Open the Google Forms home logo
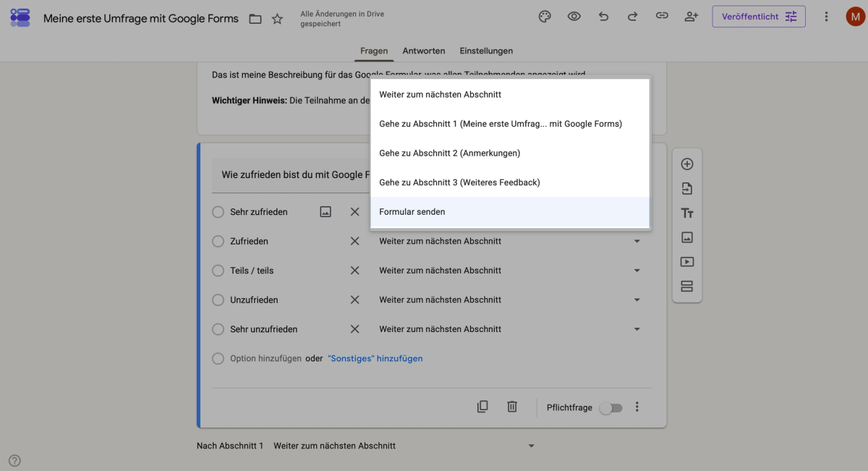This screenshot has width=868, height=471. (20, 18)
